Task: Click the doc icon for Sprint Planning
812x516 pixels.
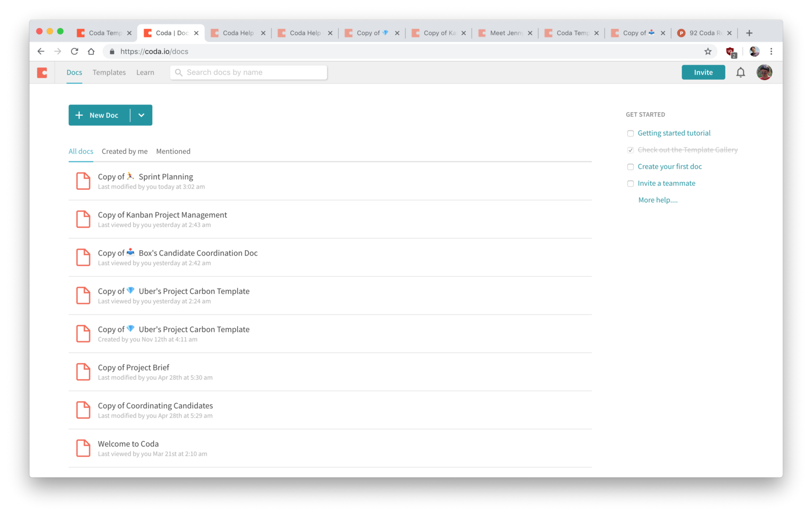Action: 83,181
